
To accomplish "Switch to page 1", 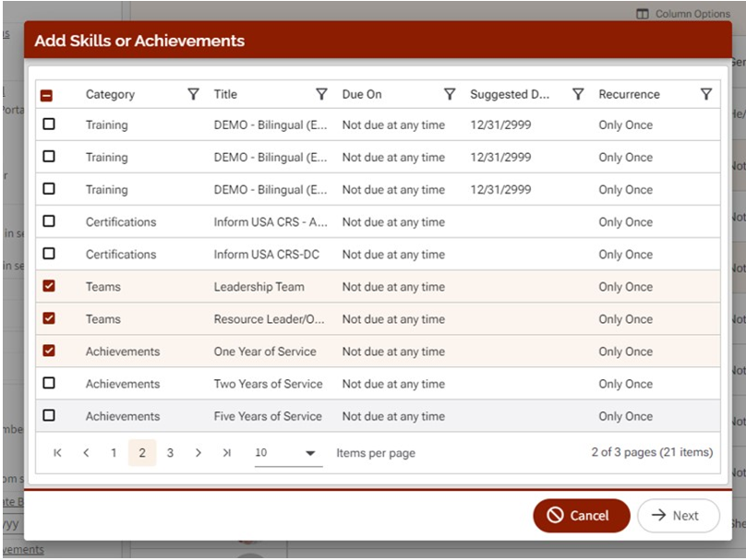I will 114,453.
